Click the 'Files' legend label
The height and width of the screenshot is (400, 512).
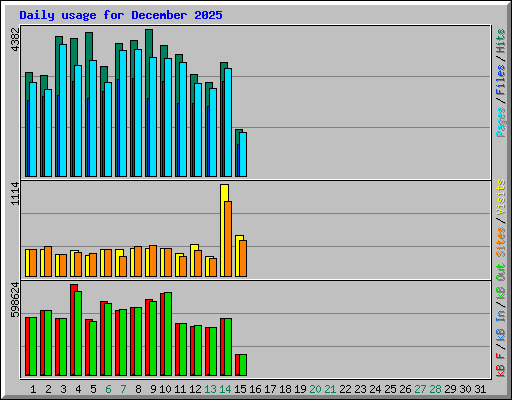click(501, 80)
